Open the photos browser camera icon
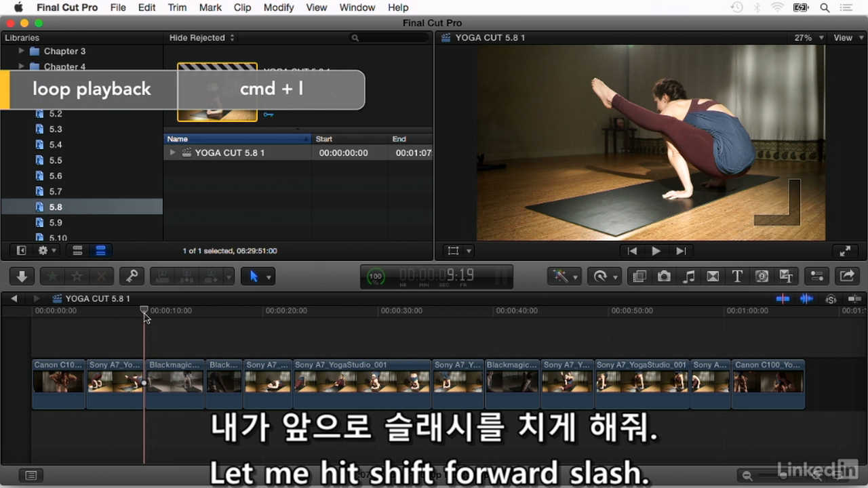868x488 pixels. point(664,276)
